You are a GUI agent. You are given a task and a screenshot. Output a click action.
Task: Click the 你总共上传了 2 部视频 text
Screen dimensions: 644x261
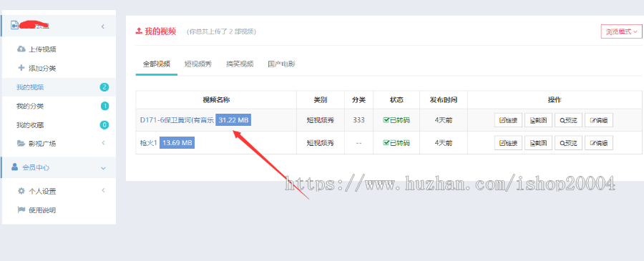point(221,31)
